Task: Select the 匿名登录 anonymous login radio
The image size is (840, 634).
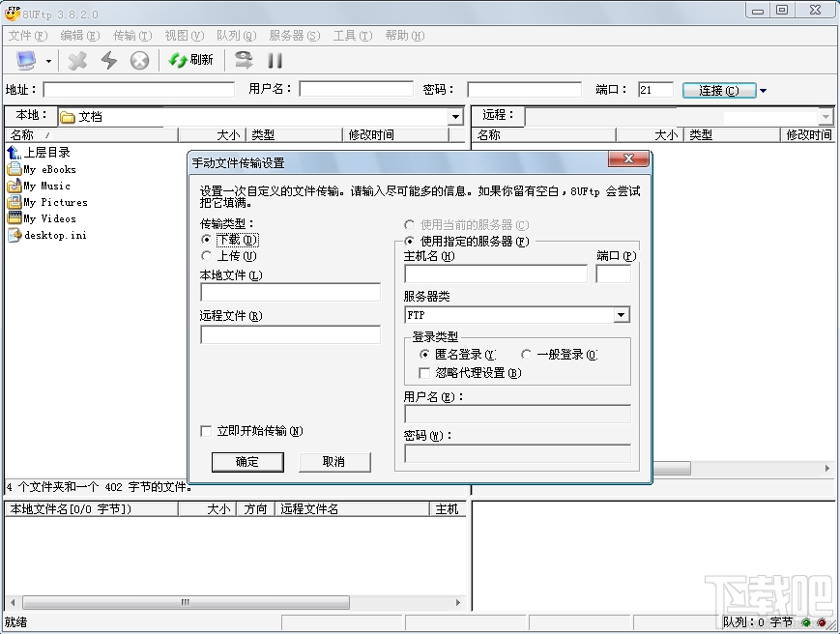Action: 424,354
